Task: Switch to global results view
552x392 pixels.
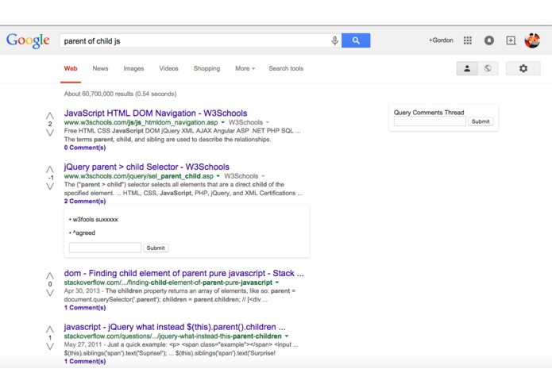Action: (488, 68)
